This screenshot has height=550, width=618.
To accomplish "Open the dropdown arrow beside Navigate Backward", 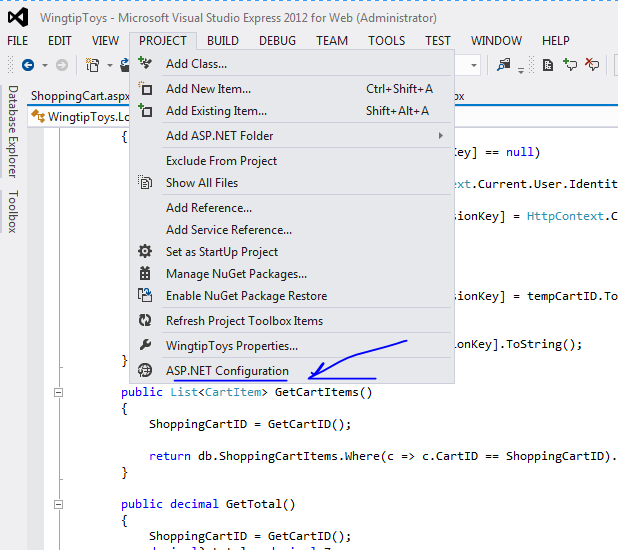I will (45, 65).
